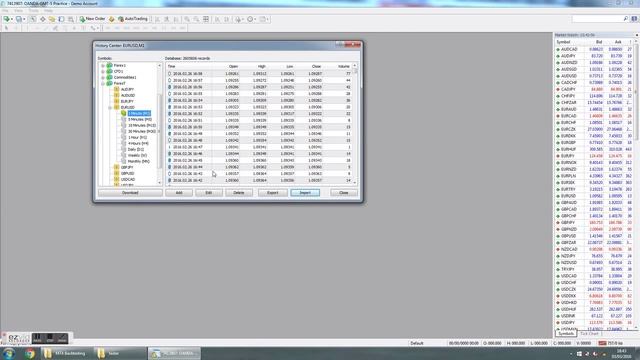The height and width of the screenshot is (360, 640).
Task: Select the 16:58 record row
Action: (x=258, y=74)
